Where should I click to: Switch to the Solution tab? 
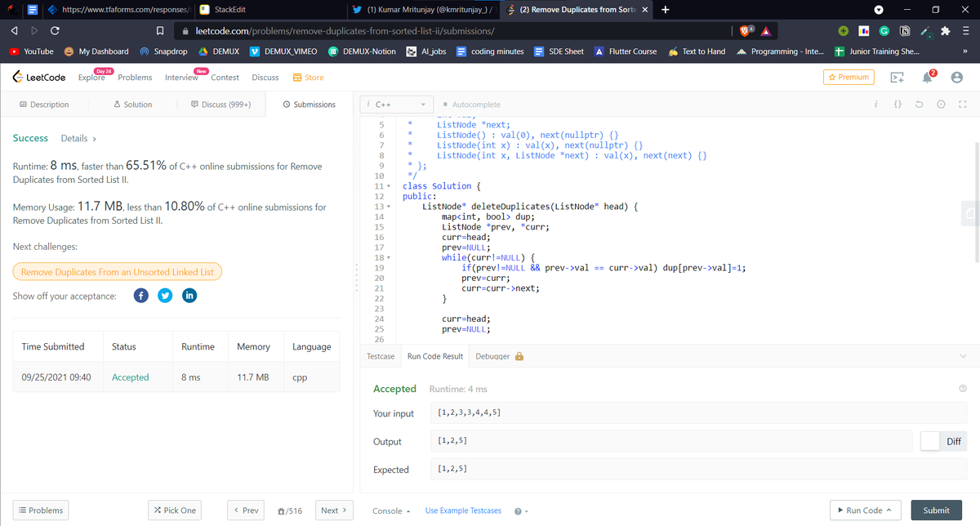132,105
